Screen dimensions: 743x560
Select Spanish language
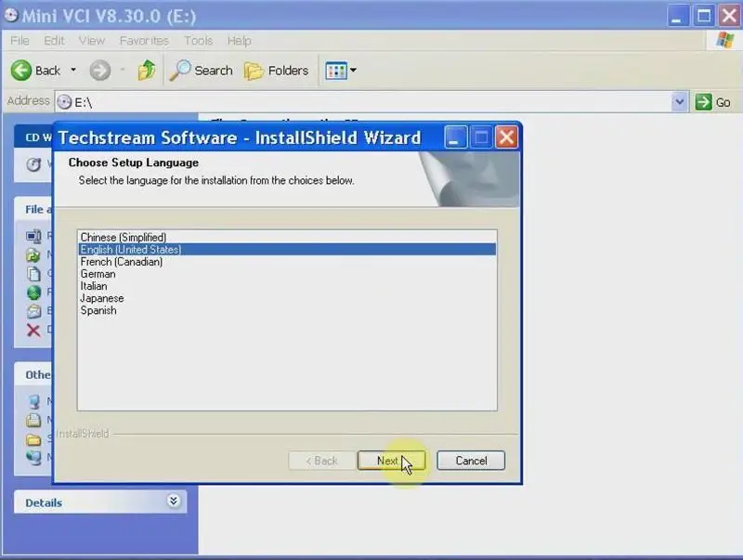tap(287, 310)
